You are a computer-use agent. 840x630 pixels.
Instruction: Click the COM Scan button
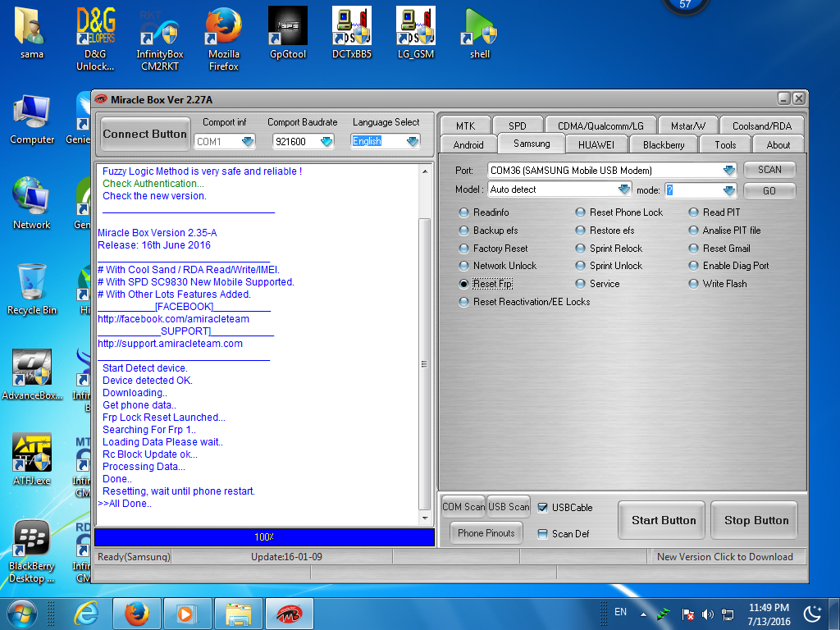click(x=463, y=507)
